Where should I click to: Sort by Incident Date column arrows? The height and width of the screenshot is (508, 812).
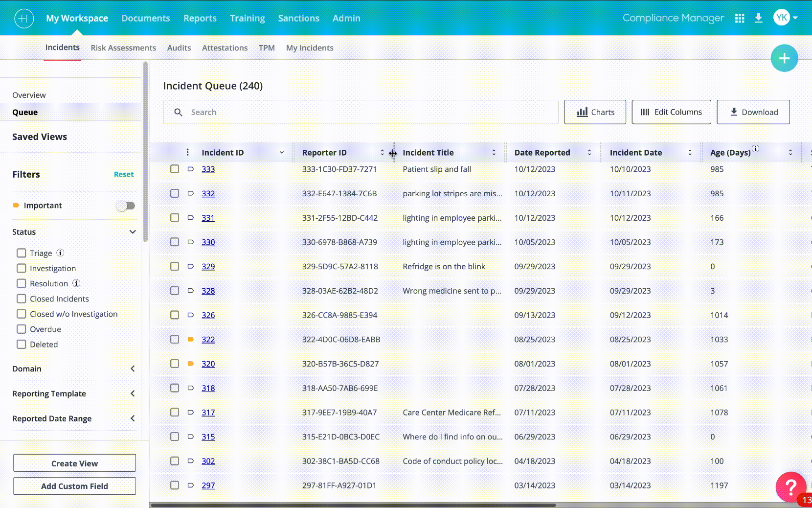690,153
